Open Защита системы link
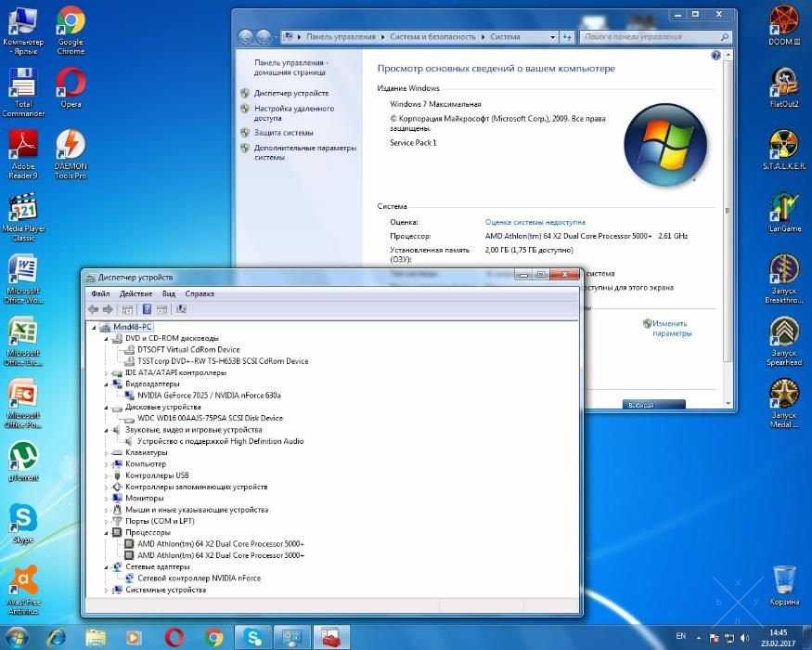 283,133
